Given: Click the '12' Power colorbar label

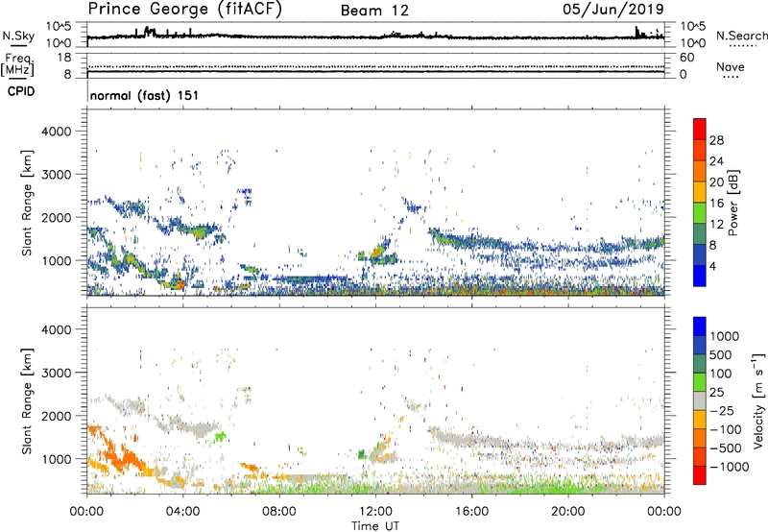Looking at the screenshot, I should [x=716, y=225].
